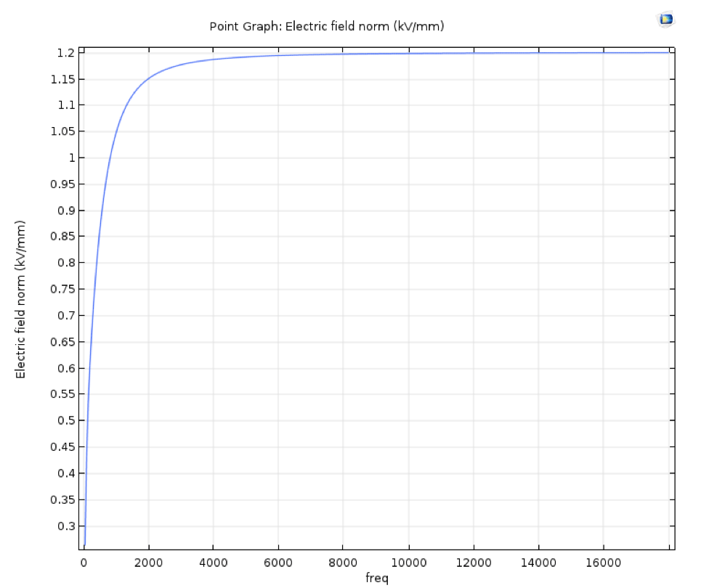Click the y-axis tick label 1.15

coord(62,80)
